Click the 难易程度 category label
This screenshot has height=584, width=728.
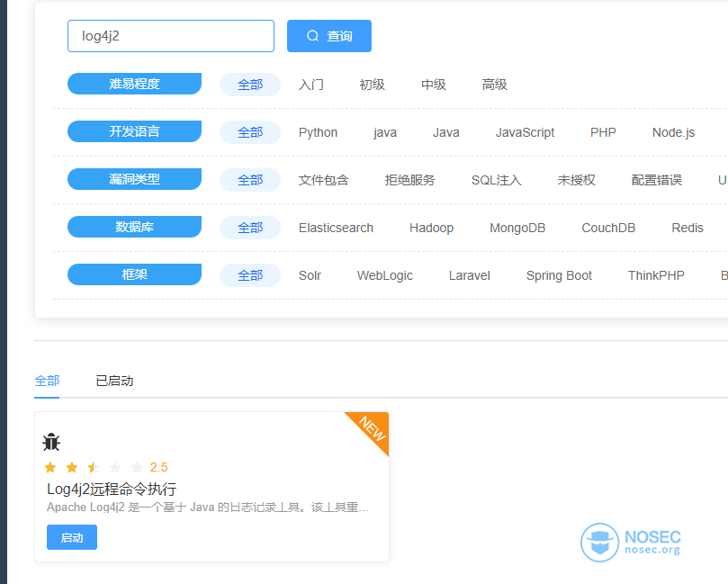click(135, 84)
